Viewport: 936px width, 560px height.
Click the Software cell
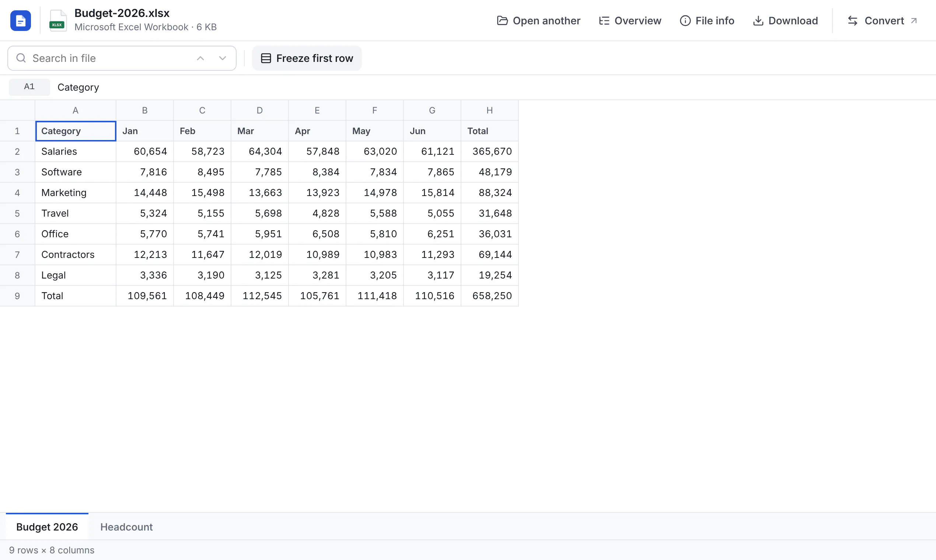click(x=76, y=172)
